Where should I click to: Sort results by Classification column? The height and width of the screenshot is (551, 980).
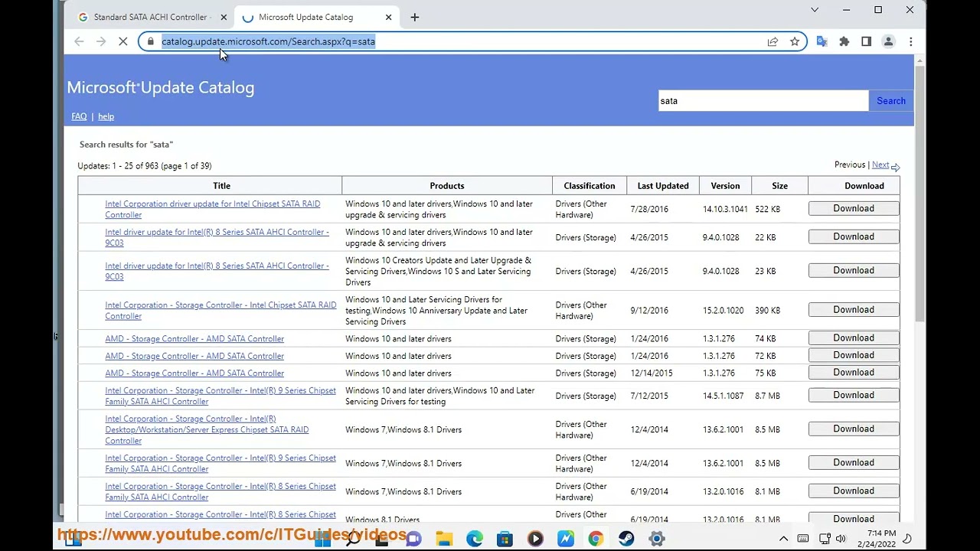pyautogui.click(x=590, y=186)
